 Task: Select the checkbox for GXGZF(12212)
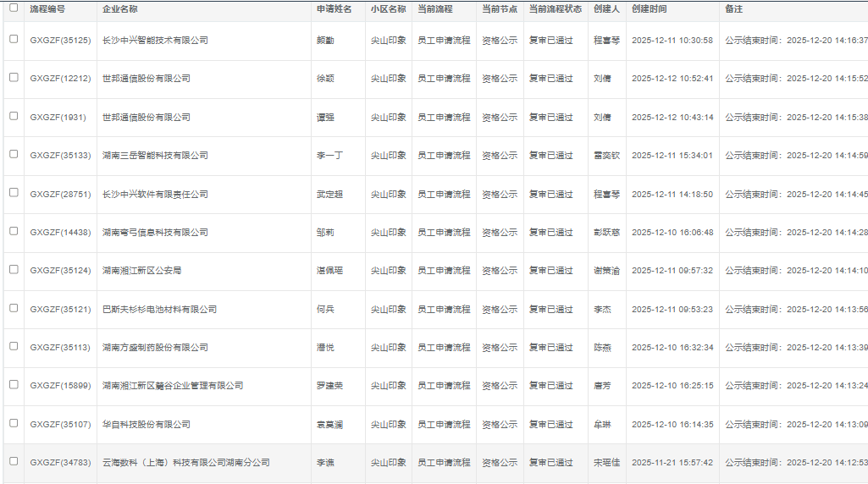click(14, 77)
